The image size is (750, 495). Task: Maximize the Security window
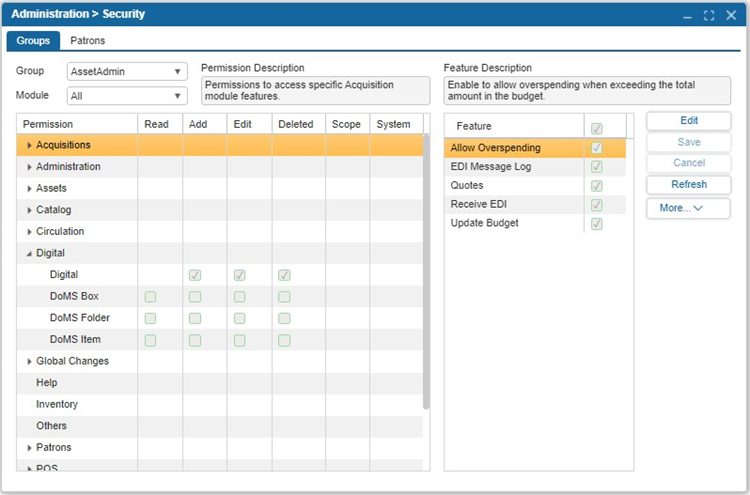point(709,16)
